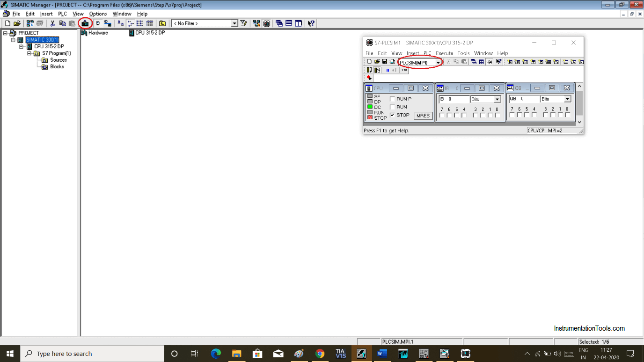The width and height of the screenshot is (644, 362).
Task: Click context Help icon in SIMATIC Manager toolbar
Action: point(311,23)
